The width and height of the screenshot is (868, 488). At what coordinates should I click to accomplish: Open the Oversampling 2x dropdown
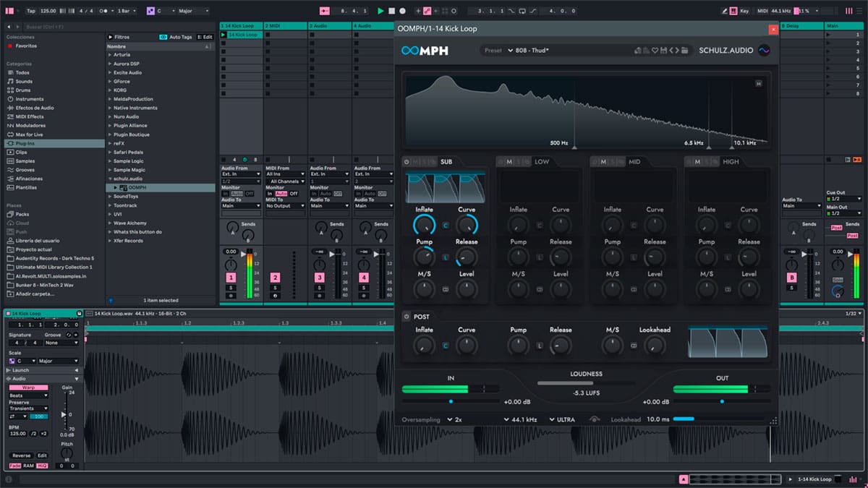pos(455,419)
